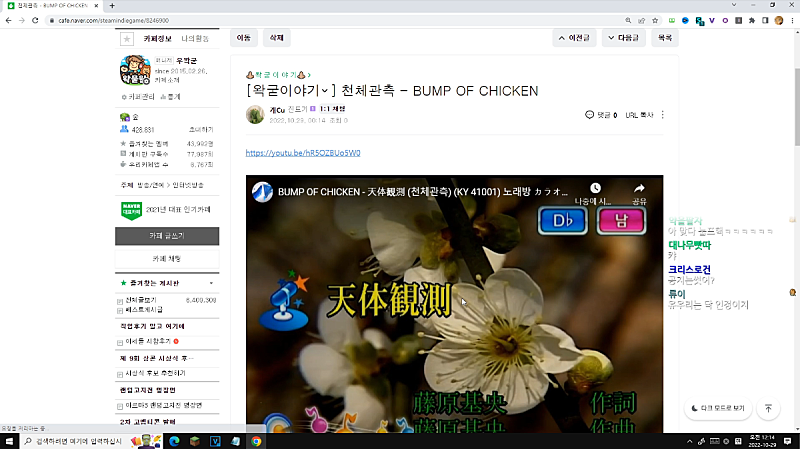Click the cafe mascot profile image

[x=135, y=70]
